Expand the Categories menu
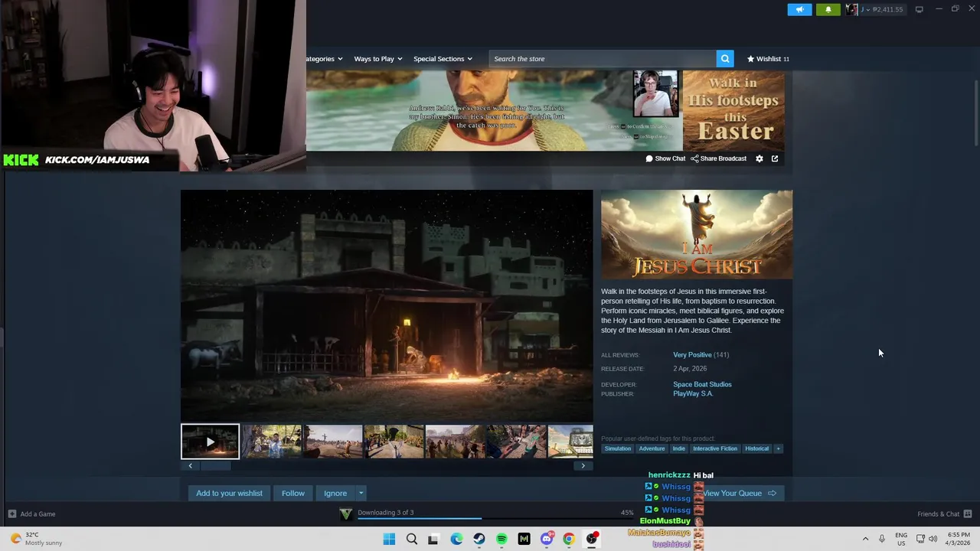The image size is (980, 551). point(324,59)
